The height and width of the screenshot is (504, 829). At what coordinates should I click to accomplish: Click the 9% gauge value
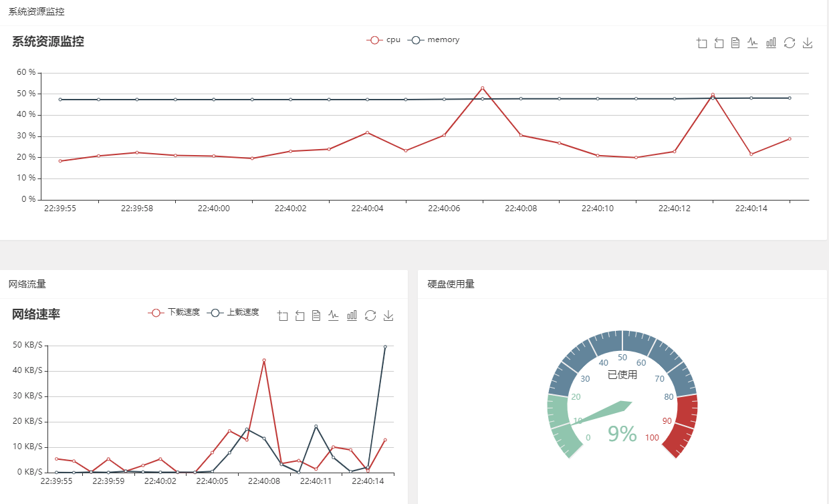coord(622,434)
